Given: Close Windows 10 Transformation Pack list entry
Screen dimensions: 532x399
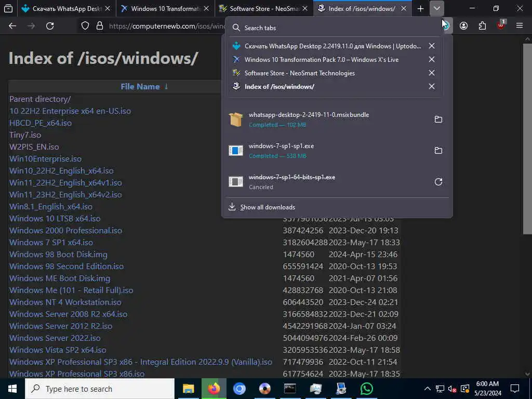Looking at the screenshot, I should point(432,59).
